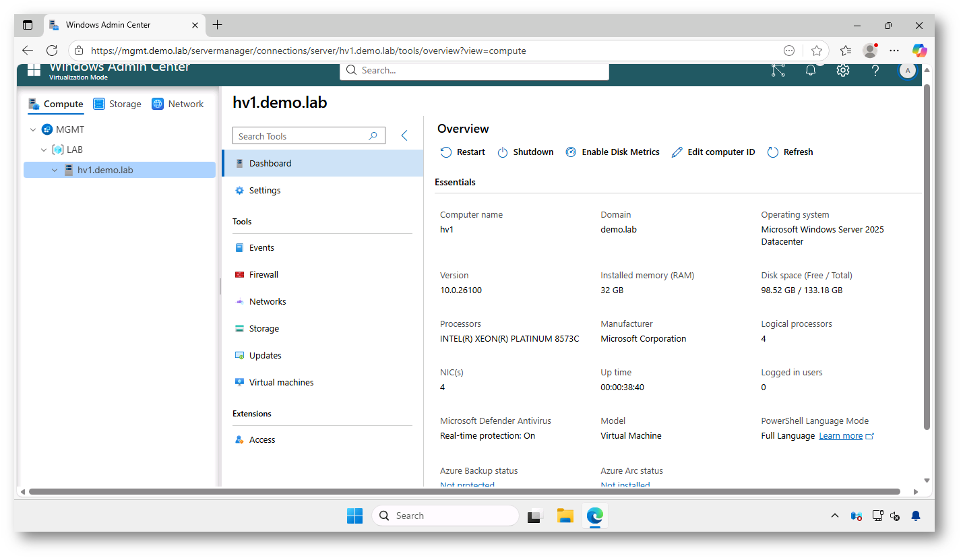Open the Windows Admin Center settings gear
The image size is (963, 560).
(842, 70)
